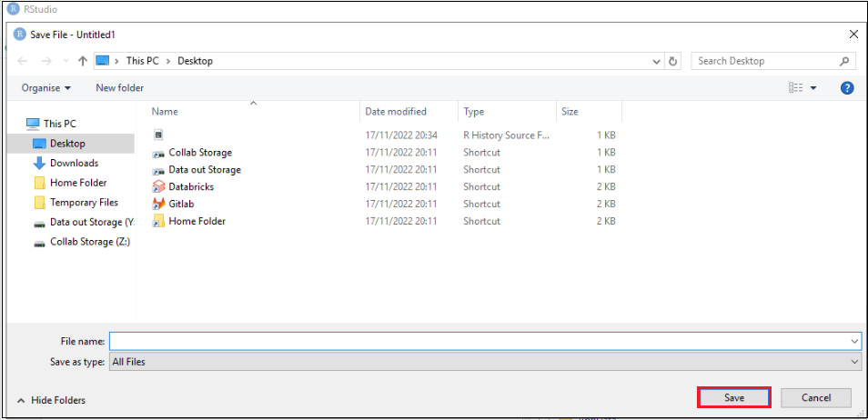Click the 17/11/2022 20:34 date cell
This screenshot has width=868, height=420.
pyautogui.click(x=401, y=135)
